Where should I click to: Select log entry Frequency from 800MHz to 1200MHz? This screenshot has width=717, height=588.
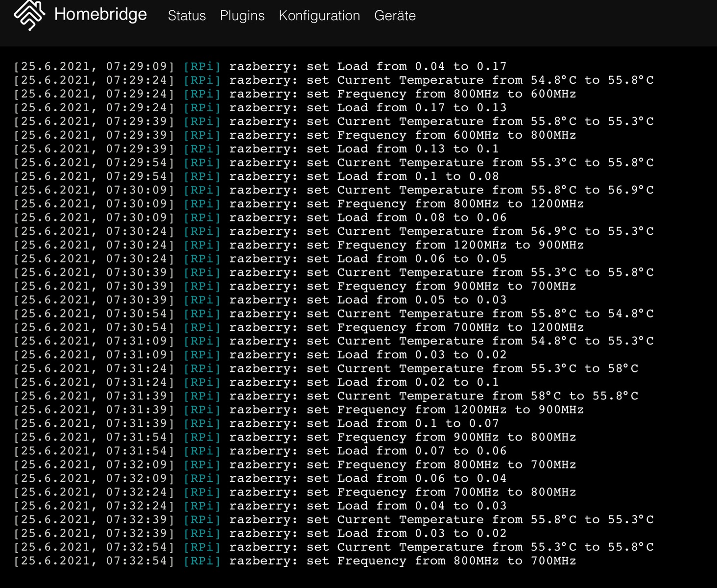(x=406, y=204)
